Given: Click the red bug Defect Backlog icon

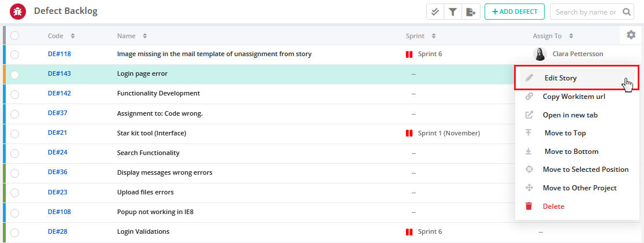Looking at the screenshot, I should [18, 12].
